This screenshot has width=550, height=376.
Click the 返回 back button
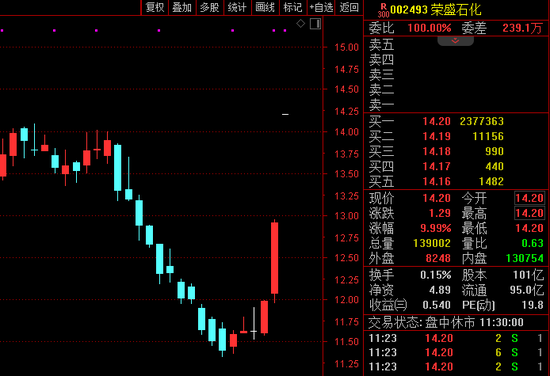349,7
